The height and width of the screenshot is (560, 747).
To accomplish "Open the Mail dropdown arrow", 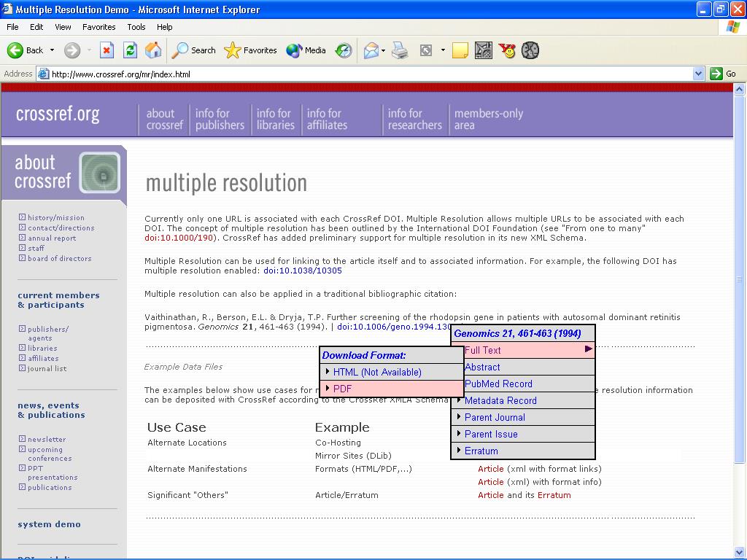I will [383, 50].
